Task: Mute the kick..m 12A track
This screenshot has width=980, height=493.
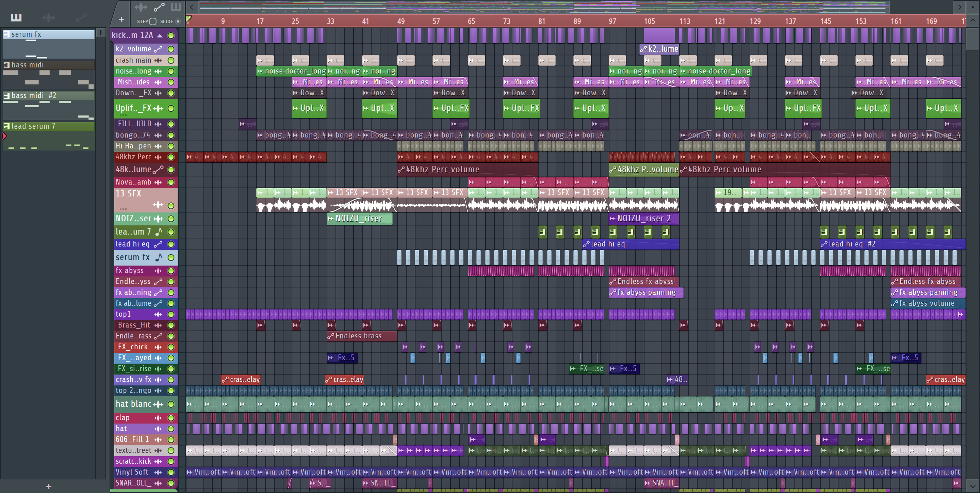Action: (171, 35)
